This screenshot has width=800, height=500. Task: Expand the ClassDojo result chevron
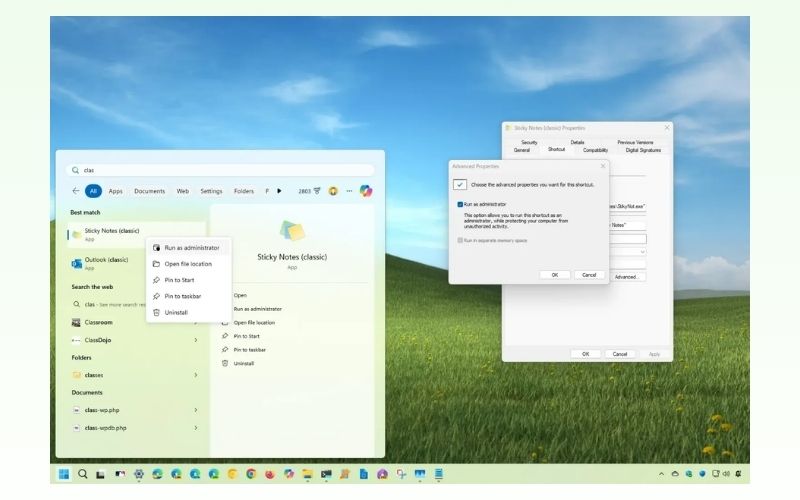click(195, 340)
